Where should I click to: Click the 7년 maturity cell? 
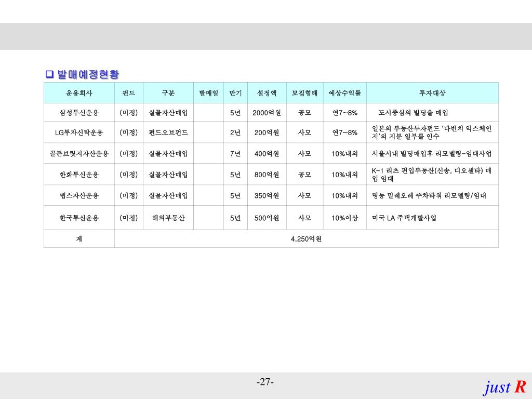click(x=235, y=154)
